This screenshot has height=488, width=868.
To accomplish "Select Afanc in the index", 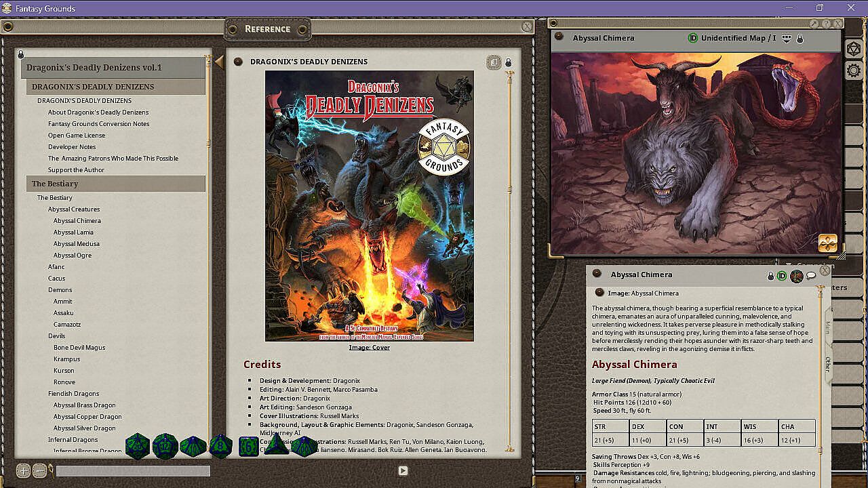I will [56, 267].
